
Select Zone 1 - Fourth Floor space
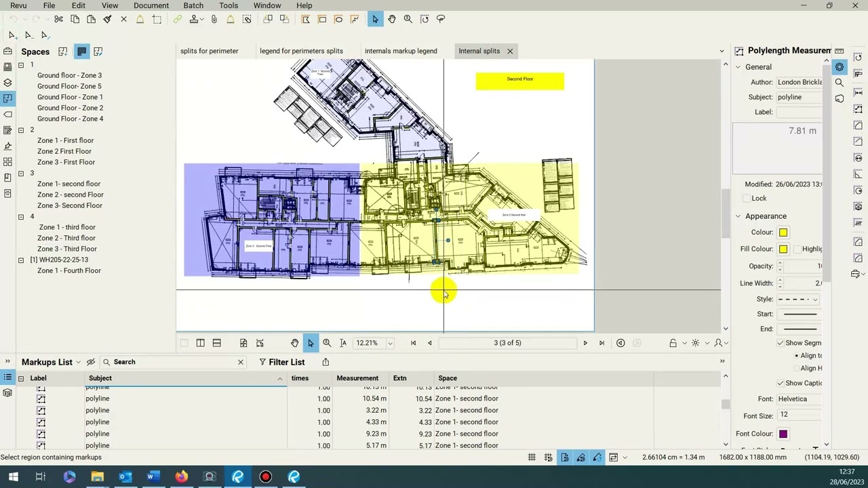(69, 271)
